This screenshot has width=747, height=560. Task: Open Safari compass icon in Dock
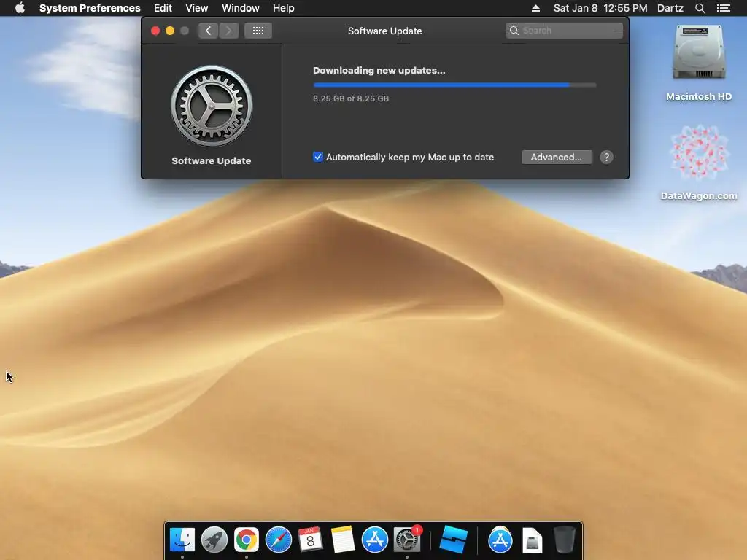278,540
